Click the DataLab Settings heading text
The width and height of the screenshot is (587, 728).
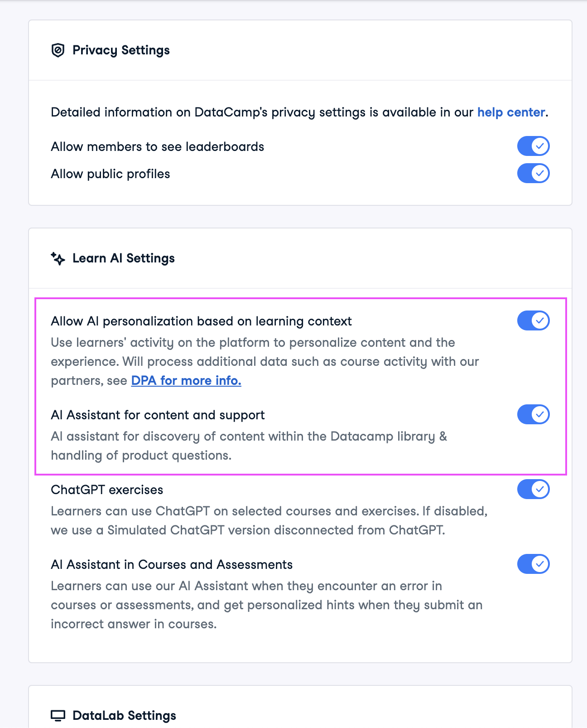(124, 716)
